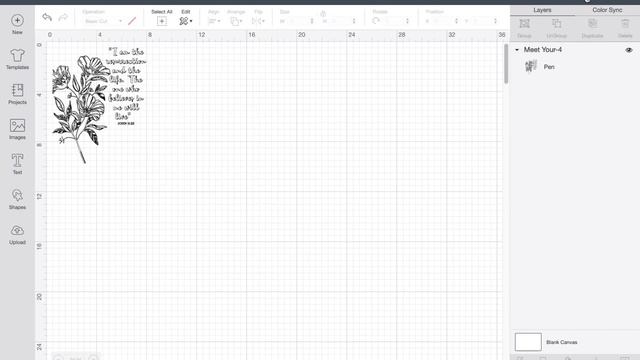
Task: Create a New project from sidebar
Action: tap(17, 24)
